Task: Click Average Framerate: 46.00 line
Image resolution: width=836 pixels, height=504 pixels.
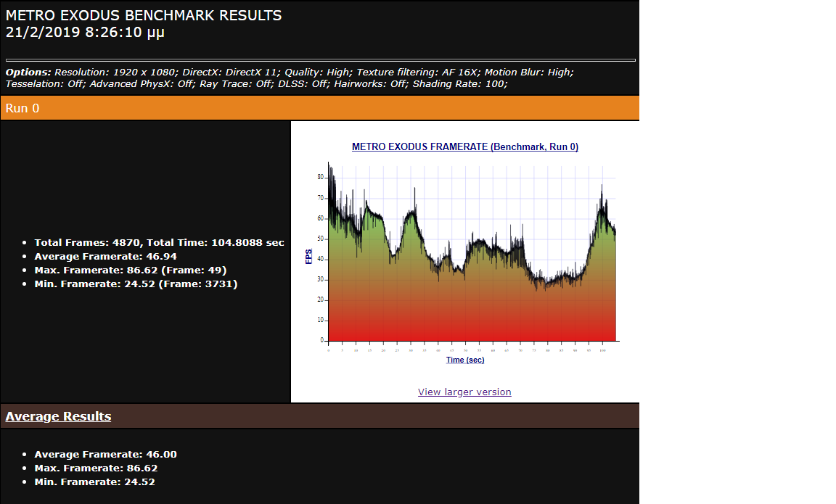Action: pos(105,455)
